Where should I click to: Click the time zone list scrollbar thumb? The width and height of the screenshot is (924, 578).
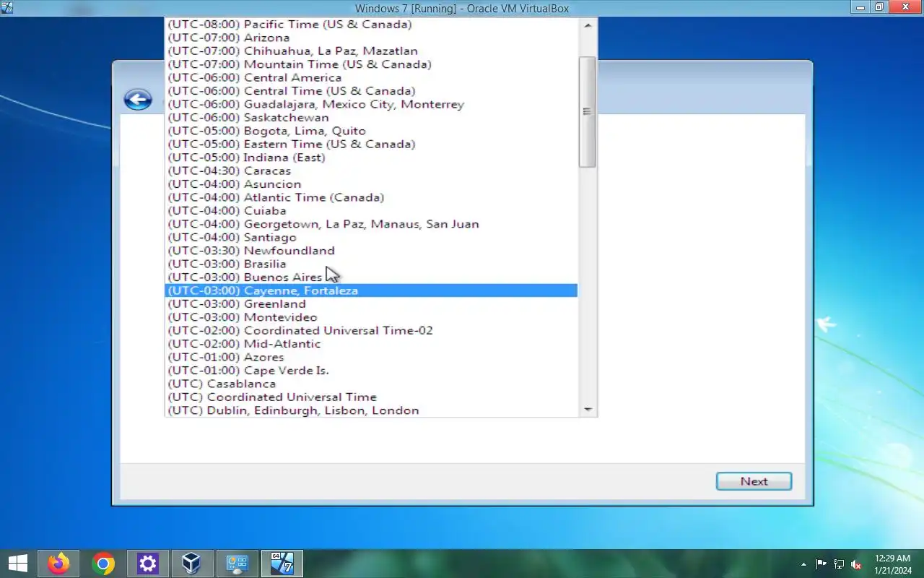coord(588,112)
